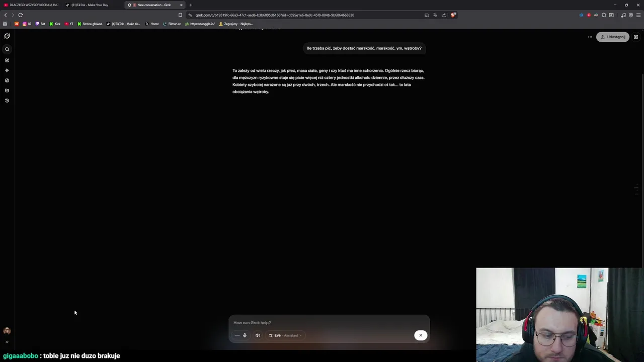Open the Strona główna bookmark
Screen dimensions: 644x362
90,24
